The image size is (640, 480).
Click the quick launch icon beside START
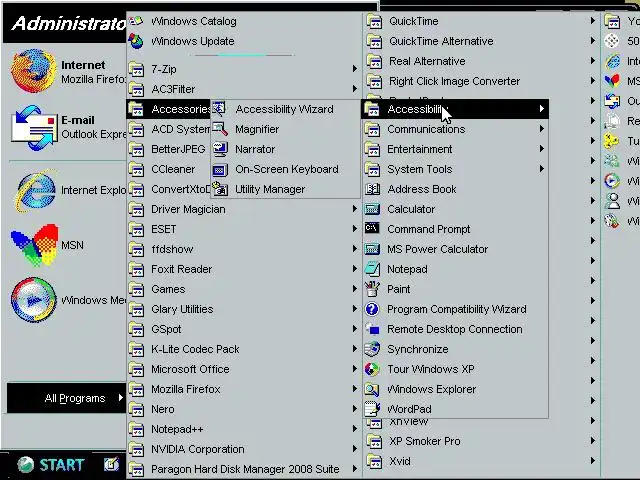coord(111,464)
